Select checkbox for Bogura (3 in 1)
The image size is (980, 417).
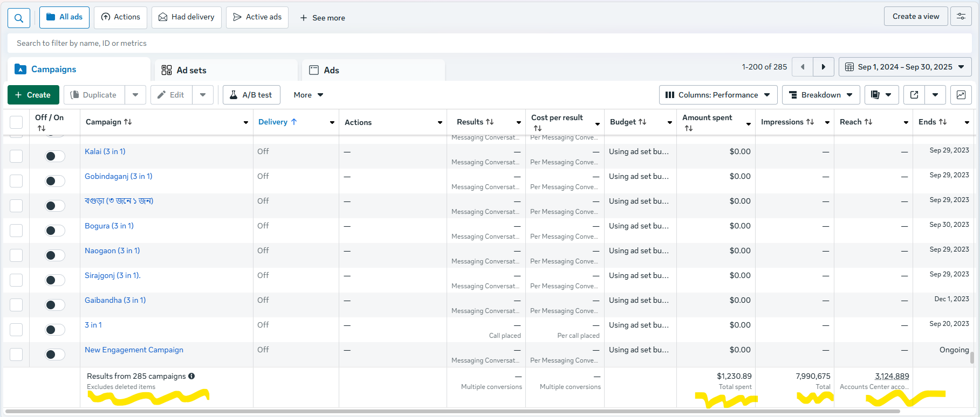click(16, 231)
